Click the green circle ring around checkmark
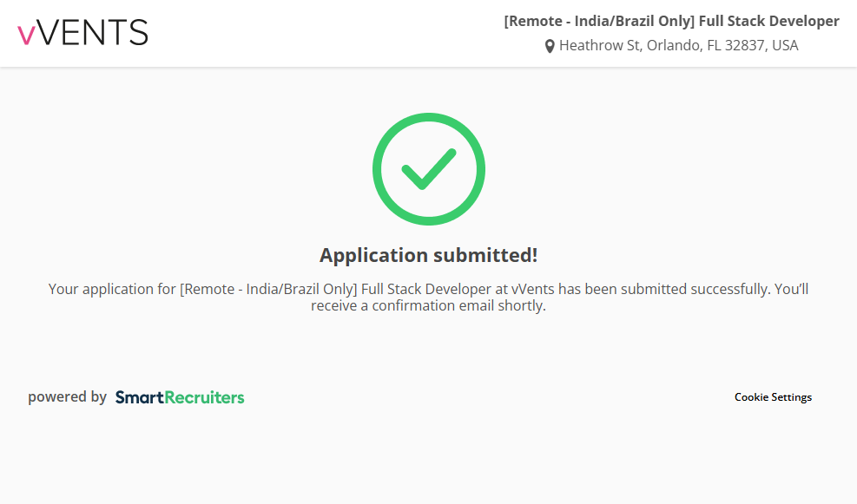The image size is (857, 504). pyautogui.click(x=379, y=169)
